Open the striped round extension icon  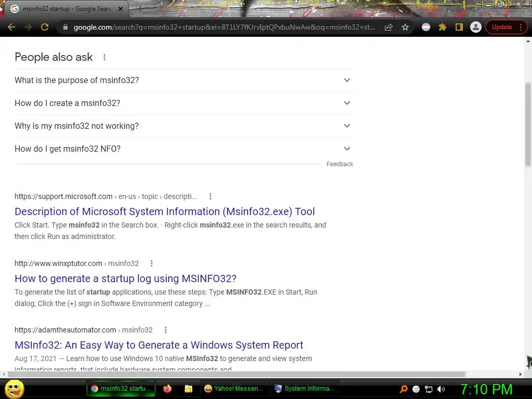(x=426, y=27)
